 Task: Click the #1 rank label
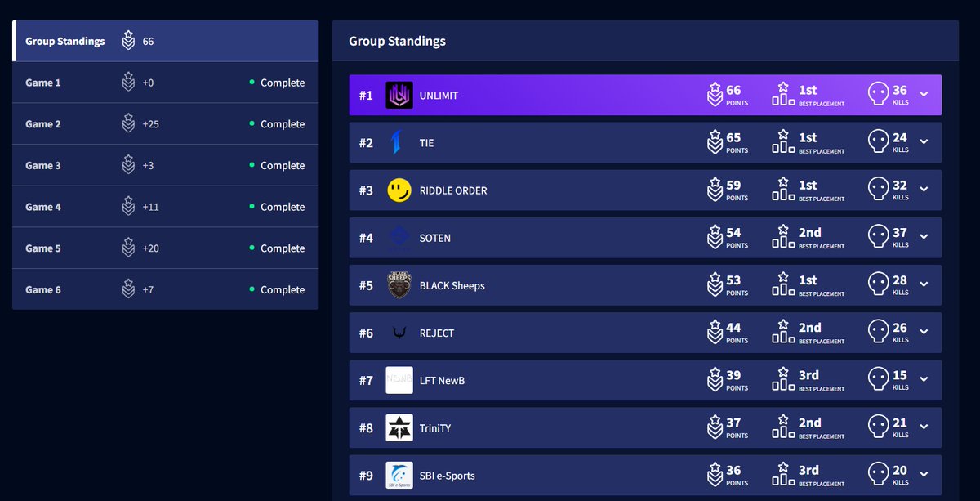point(366,96)
